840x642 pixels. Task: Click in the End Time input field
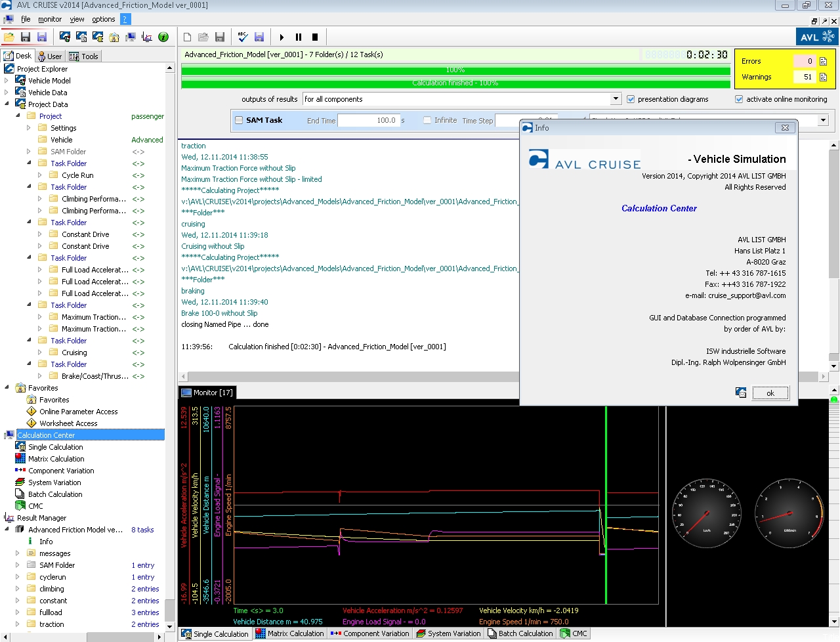click(367, 120)
